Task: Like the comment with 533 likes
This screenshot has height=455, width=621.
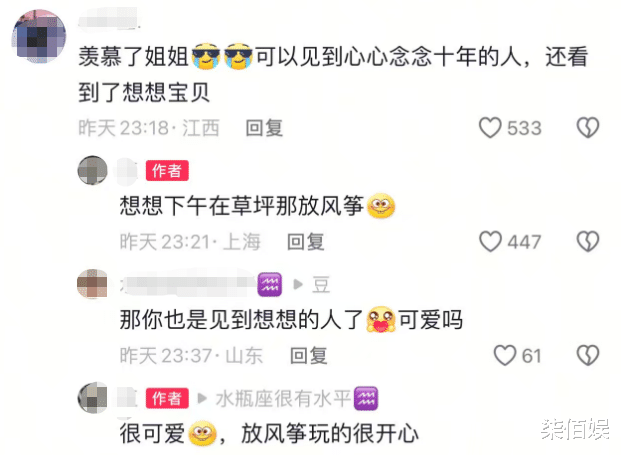Action: (490, 128)
